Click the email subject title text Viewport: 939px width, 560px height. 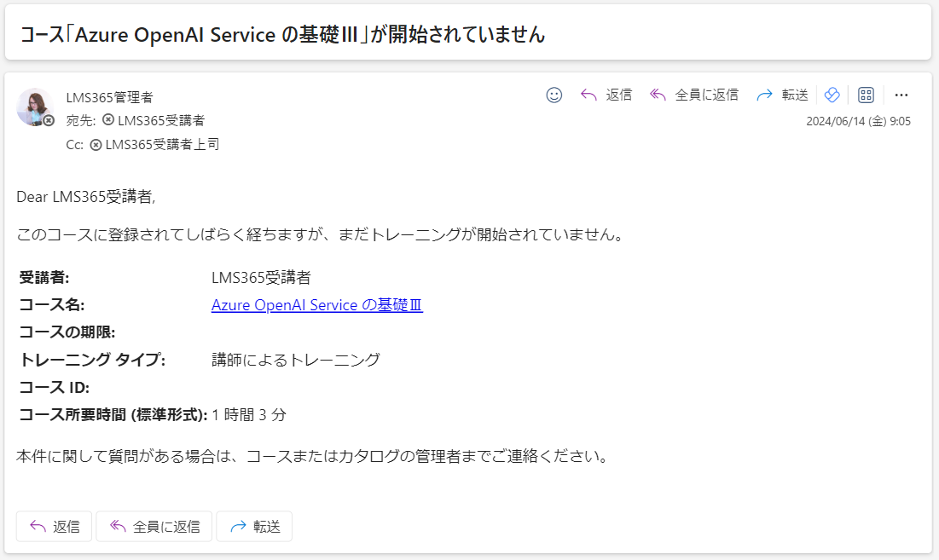pos(282,34)
